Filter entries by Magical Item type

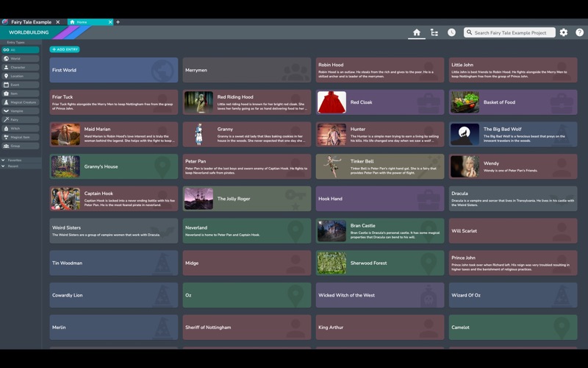21,137
